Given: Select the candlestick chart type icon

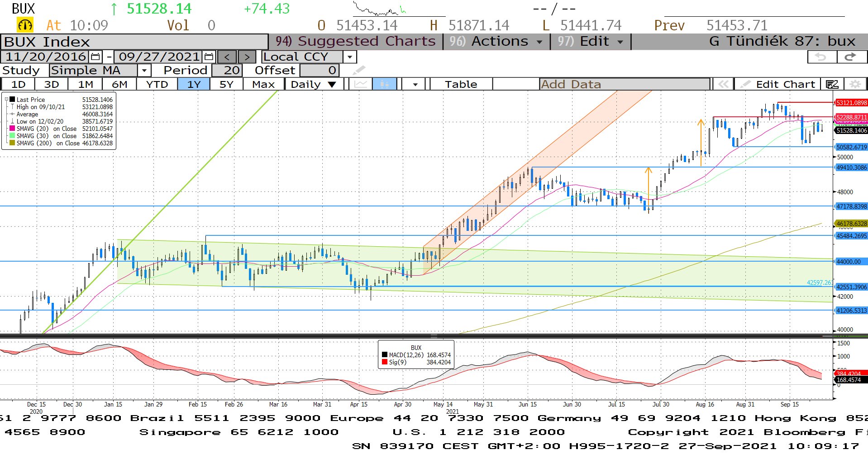Looking at the screenshot, I should tap(385, 84).
